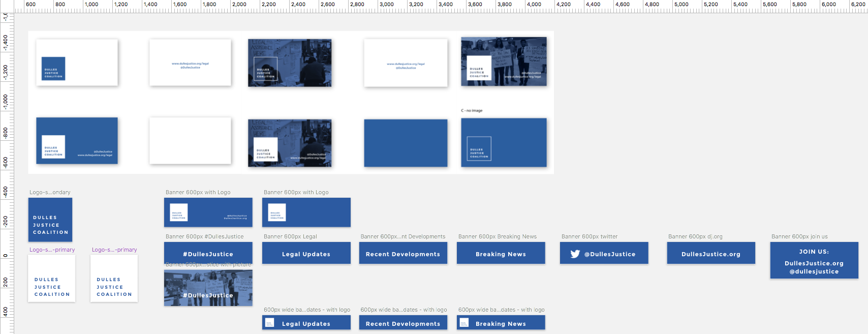Select the DullesJustice.org banner
Image resolution: width=868 pixels, height=334 pixels.
(x=711, y=253)
